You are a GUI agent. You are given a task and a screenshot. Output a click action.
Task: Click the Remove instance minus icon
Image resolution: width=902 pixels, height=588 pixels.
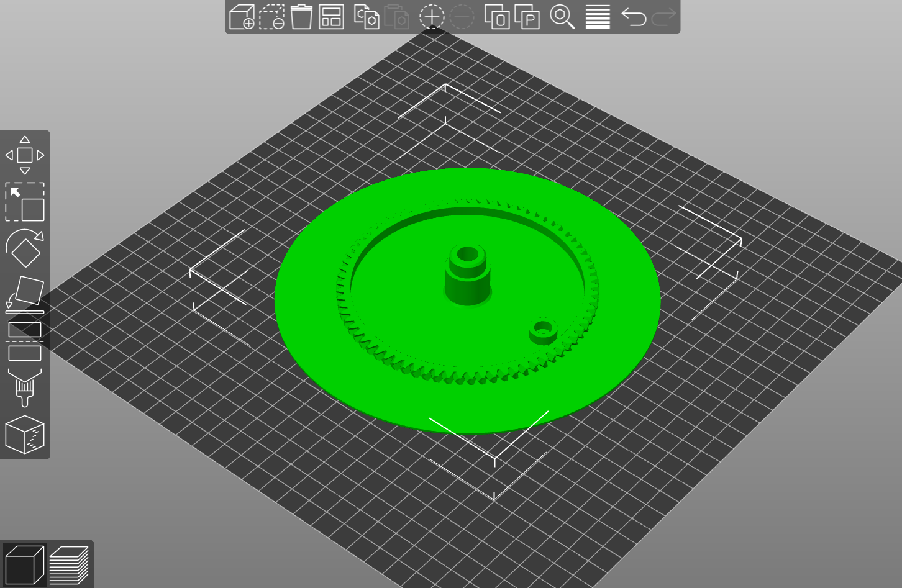(462, 17)
